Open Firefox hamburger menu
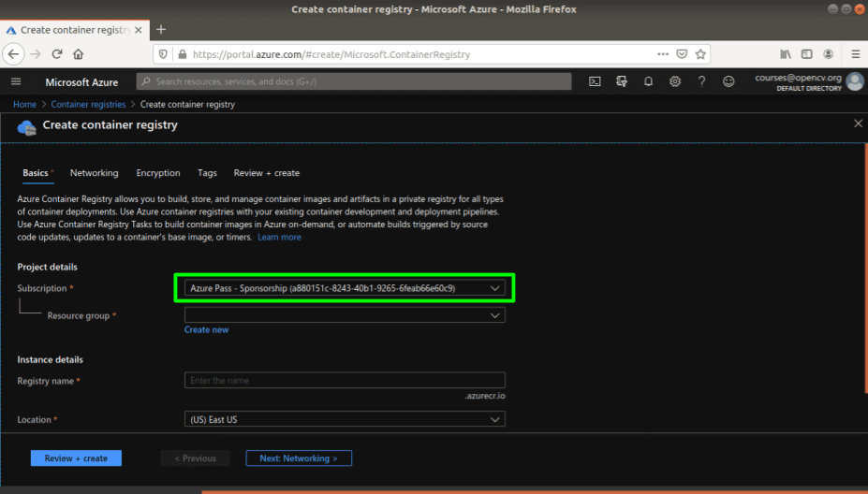The width and height of the screenshot is (868, 494). [x=855, y=54]
